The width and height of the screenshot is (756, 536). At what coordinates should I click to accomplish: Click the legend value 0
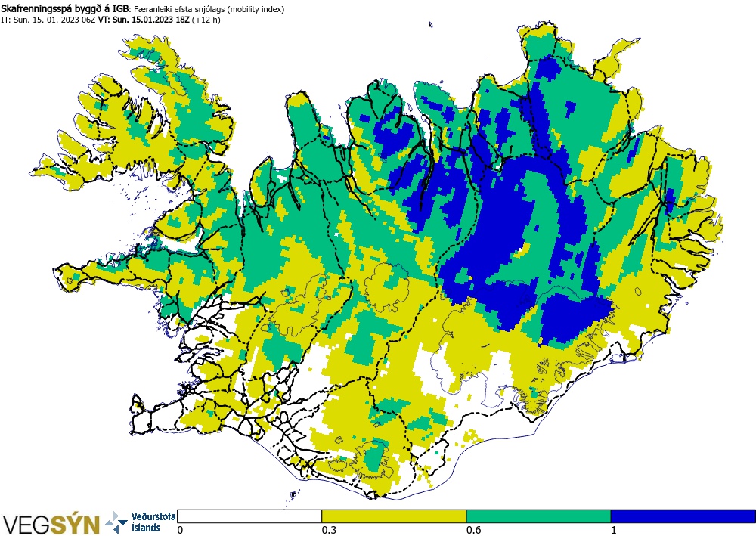[x=181, y=530]
